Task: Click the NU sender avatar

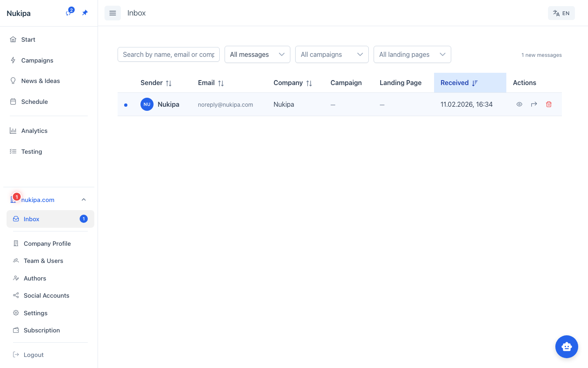Action: point(147,104)
